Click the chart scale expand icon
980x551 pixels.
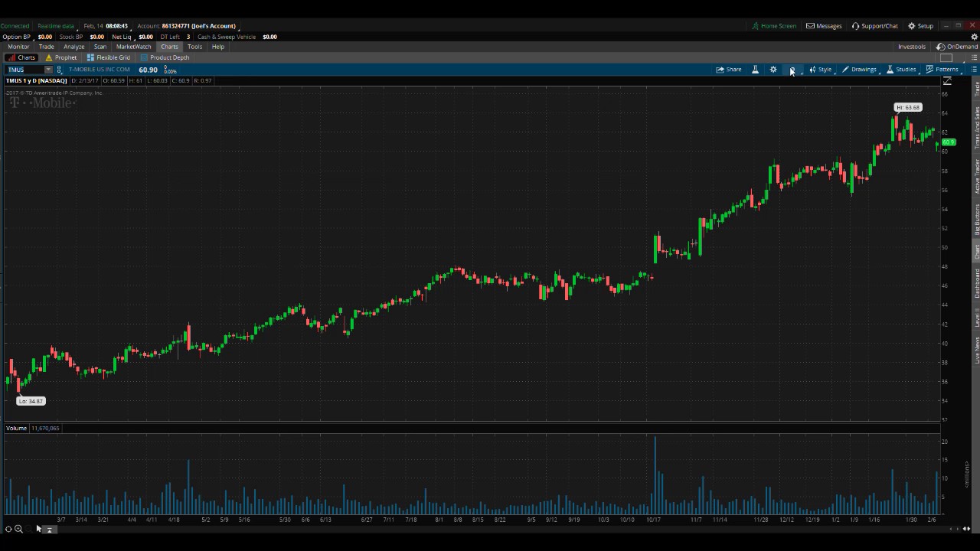coord(947,81)
